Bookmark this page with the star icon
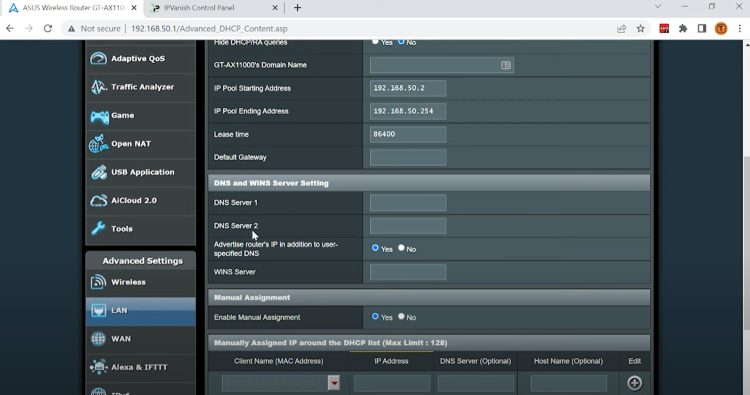Viewport: 750px width, 395px height. [640, 29]
